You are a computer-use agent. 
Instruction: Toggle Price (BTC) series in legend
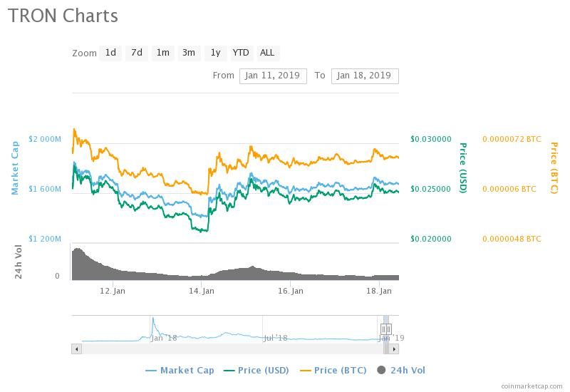(333, 371)
